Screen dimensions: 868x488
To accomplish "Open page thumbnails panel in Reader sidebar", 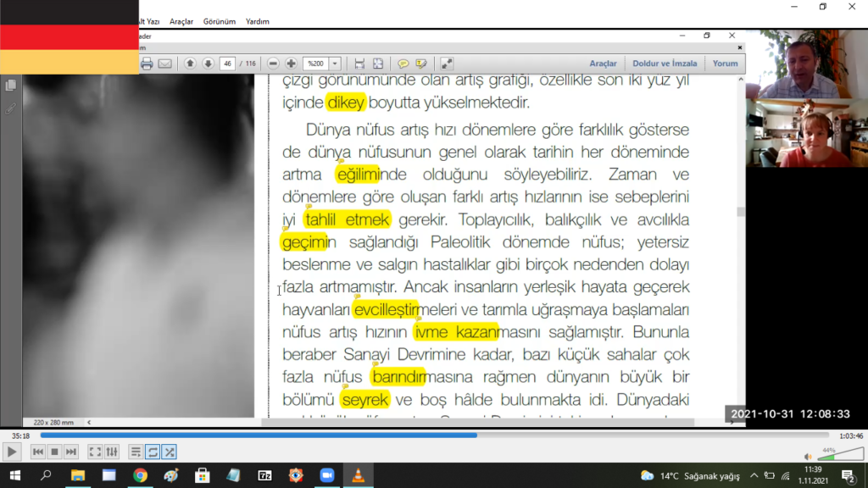I will (x=10, y=86).
